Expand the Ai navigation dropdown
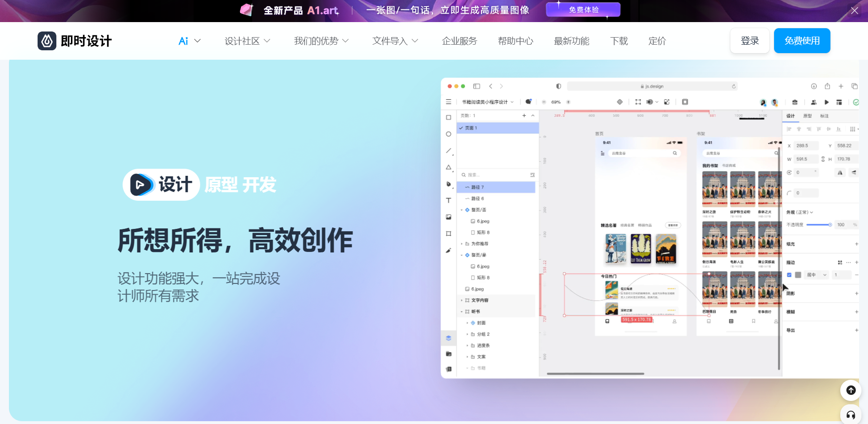Viewport: 868px width, 424px height. (190, 41)
